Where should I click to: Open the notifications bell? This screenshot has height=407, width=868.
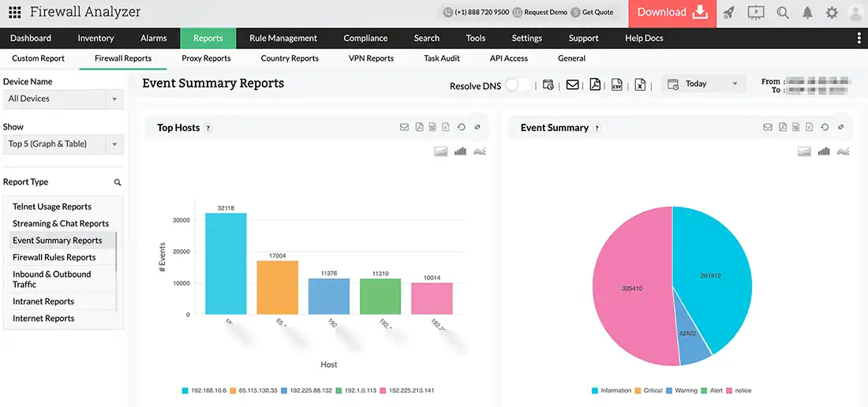pos(808,12)
